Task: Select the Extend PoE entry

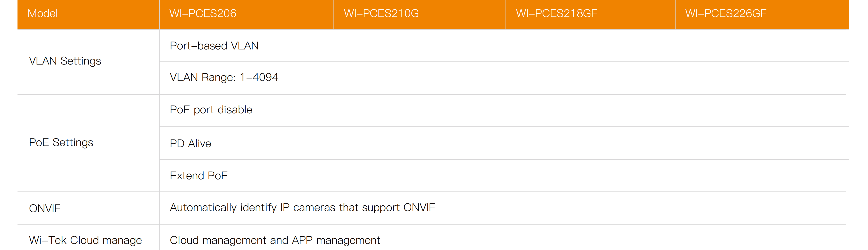Action: pos(199,176)
